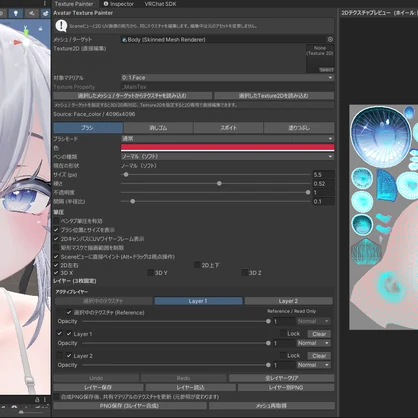Enable the 2D上下 symmetry checkbox
418x418 pixels.
click(x=197, y=265)
